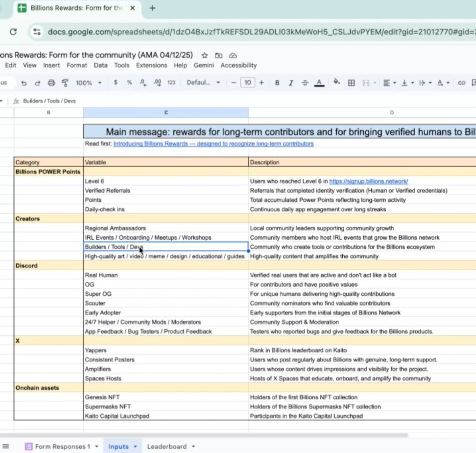Open the Edit menu
Image resolution: width=476 pixels, height=453 pixels.
point(11,65)
